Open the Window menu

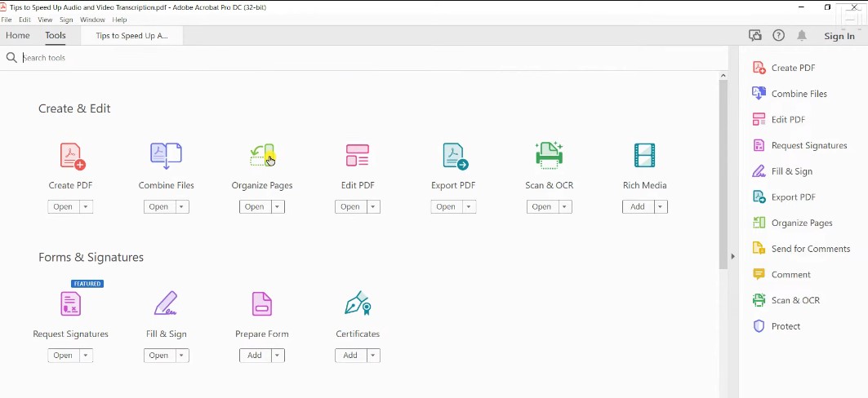click(92, 20)
